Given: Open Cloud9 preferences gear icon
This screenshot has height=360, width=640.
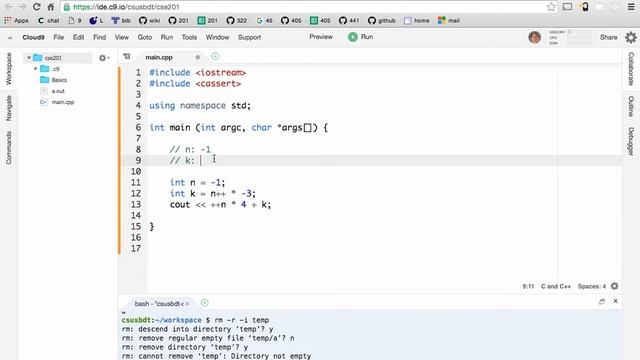Looking at the screenshot, I should pos(631,37).
